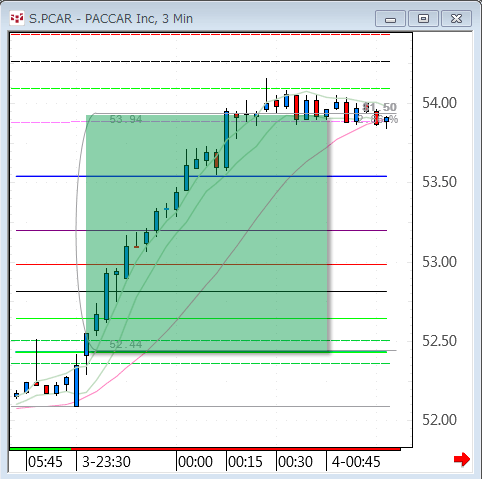Click the 53.00 price axis label

(x=439, y=262)
